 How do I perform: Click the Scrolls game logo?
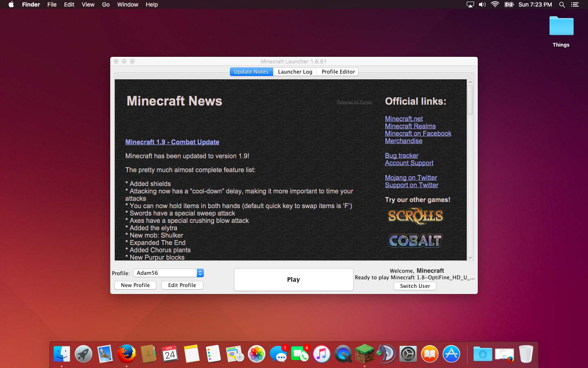(x=416, y=216)
